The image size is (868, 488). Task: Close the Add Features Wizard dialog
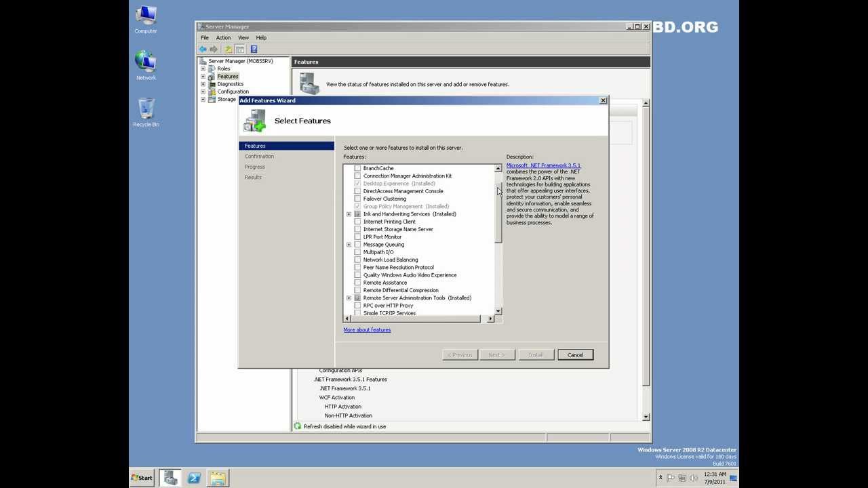pos(603,100)
